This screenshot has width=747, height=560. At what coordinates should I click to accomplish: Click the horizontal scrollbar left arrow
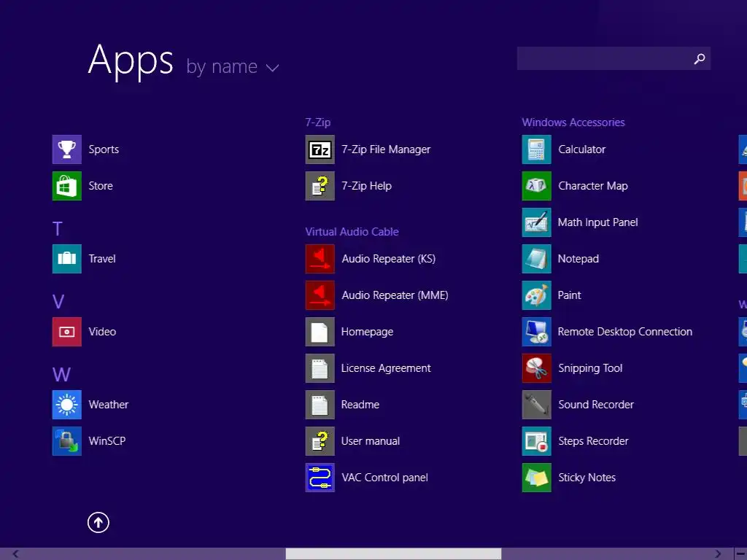16,553
